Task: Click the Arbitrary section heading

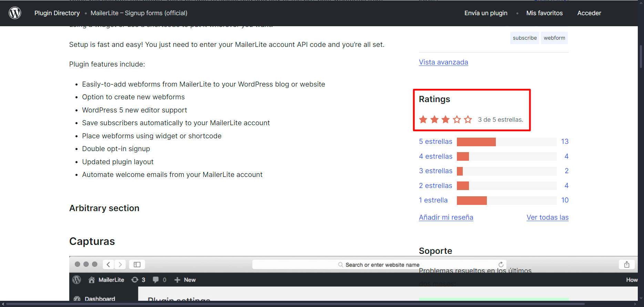Action: point(104,208)
